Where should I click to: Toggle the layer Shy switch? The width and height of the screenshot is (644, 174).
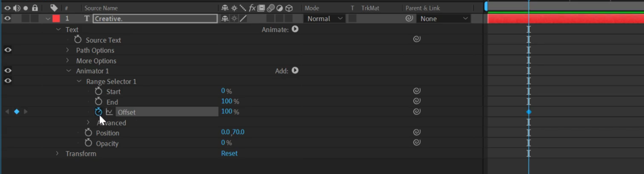click(225, 19)
